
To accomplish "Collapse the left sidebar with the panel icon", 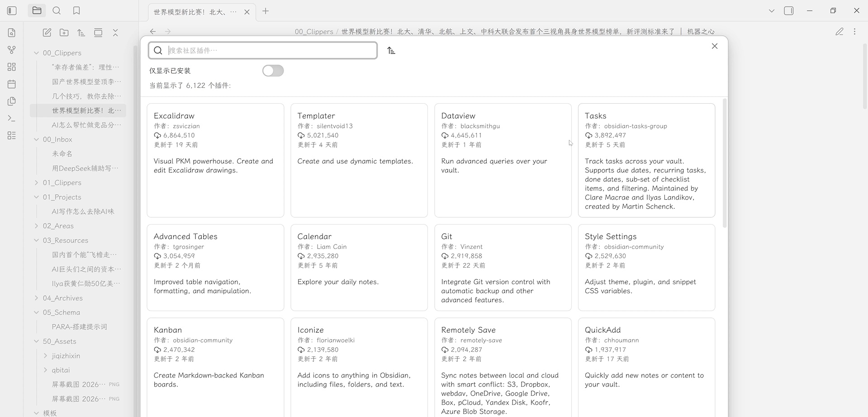I will click(12, 10).
